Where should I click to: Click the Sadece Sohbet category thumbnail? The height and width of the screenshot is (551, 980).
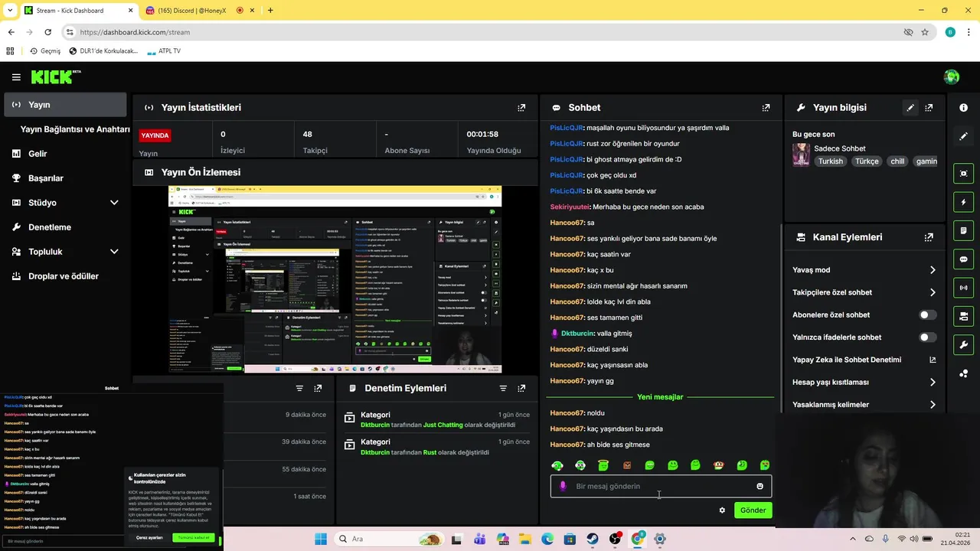801,155
